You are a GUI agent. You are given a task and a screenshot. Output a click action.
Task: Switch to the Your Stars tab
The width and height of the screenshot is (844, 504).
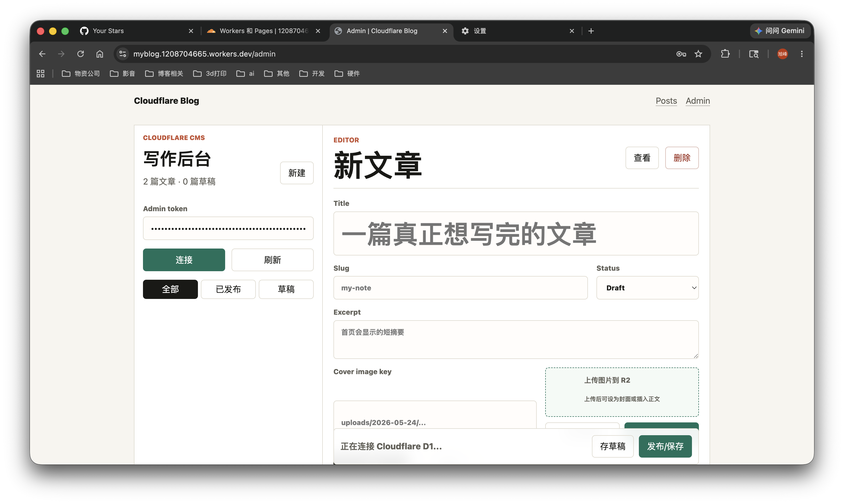(137, 31)
